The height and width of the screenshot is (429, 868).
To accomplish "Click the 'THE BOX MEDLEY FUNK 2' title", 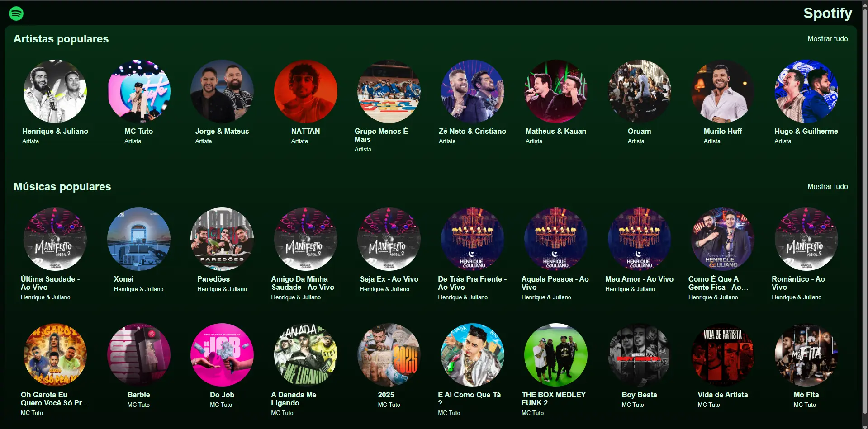I will coord(554,399).
